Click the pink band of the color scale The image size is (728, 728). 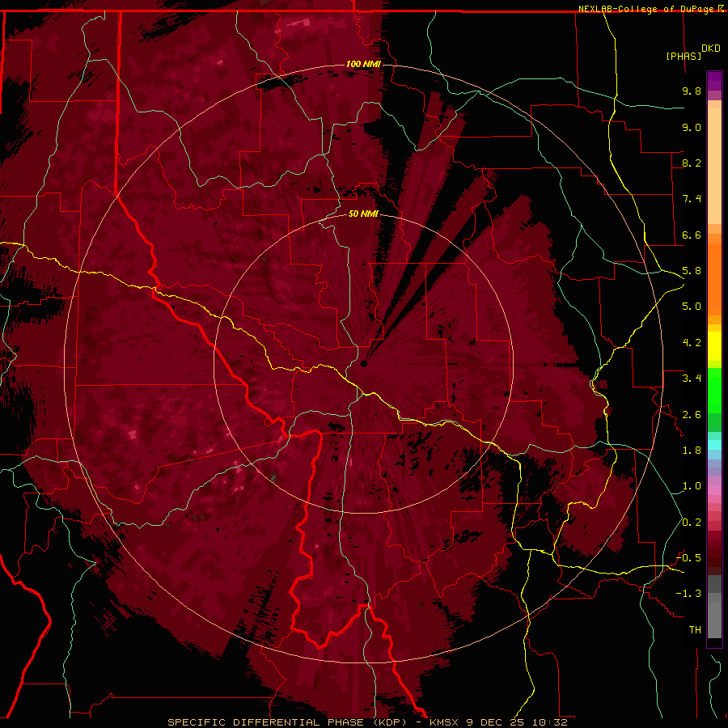click(x=714, y=490)
